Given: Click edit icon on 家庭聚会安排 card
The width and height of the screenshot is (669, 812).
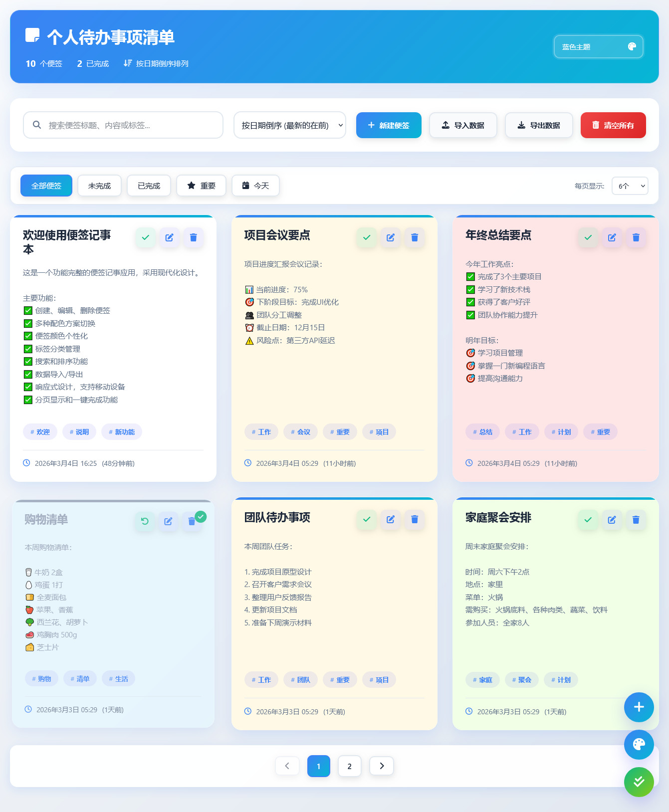Looking at the screenshot, I should pyautogui.click(x=612, y=520).
